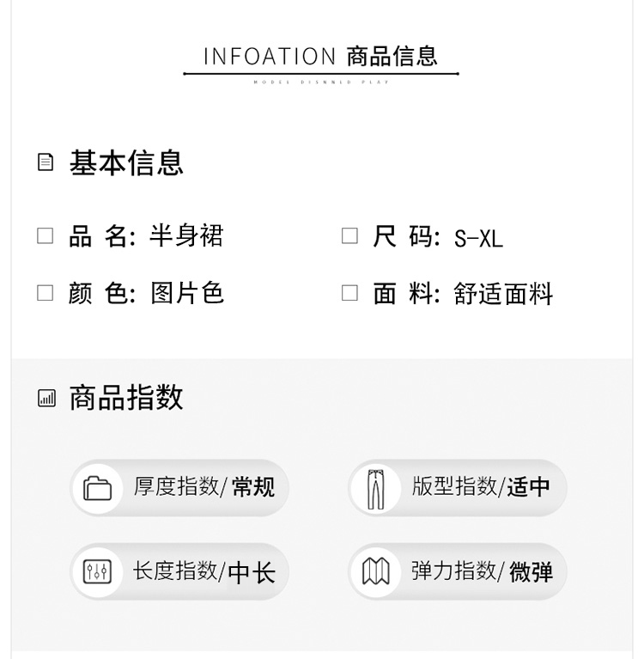Click the 商品指数 section title

(126, 398)
